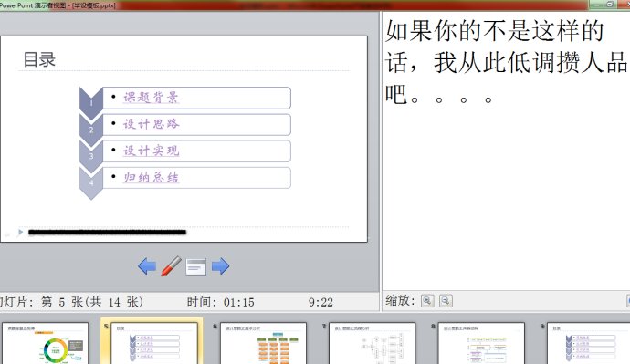The width and height of the screenshot is (630, 364).
Task: Click the slide counter 第 5 张(共 14 张)
Action: coord(92,302)
